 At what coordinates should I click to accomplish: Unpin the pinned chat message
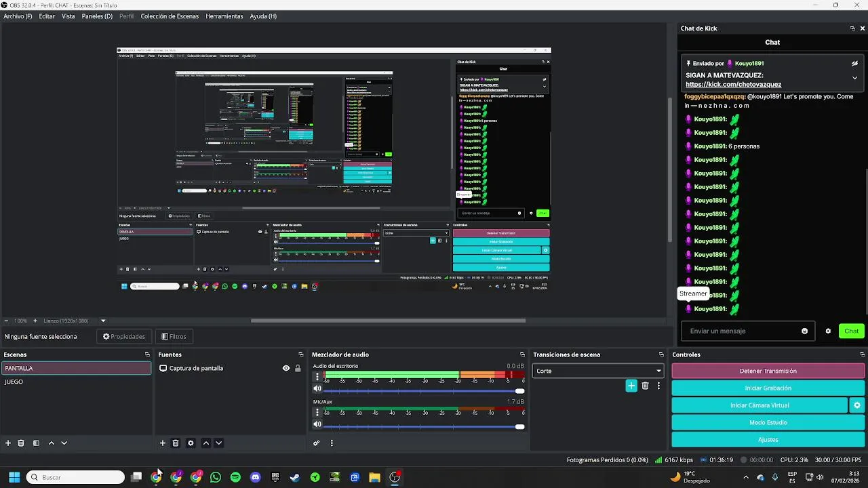[855, 64]
